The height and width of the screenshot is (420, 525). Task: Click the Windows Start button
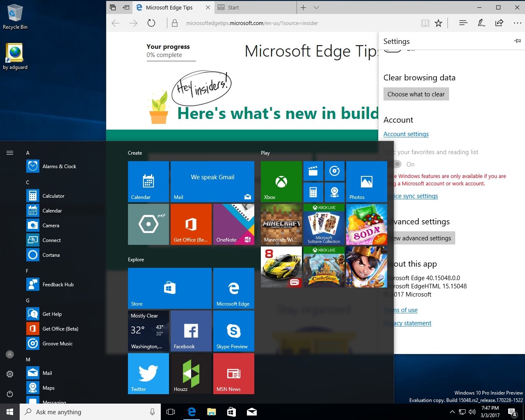tap(10, 412)
